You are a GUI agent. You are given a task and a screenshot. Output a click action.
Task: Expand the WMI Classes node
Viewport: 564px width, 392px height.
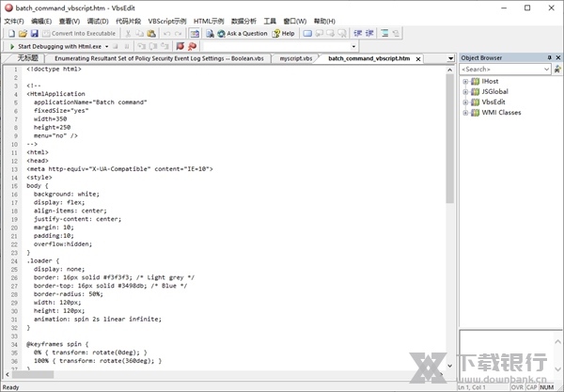[x=464, y=113]
